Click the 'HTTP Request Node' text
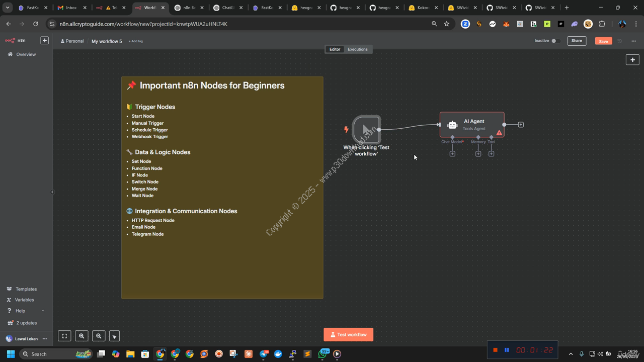644x362 pixels. [x=153, y=220]
